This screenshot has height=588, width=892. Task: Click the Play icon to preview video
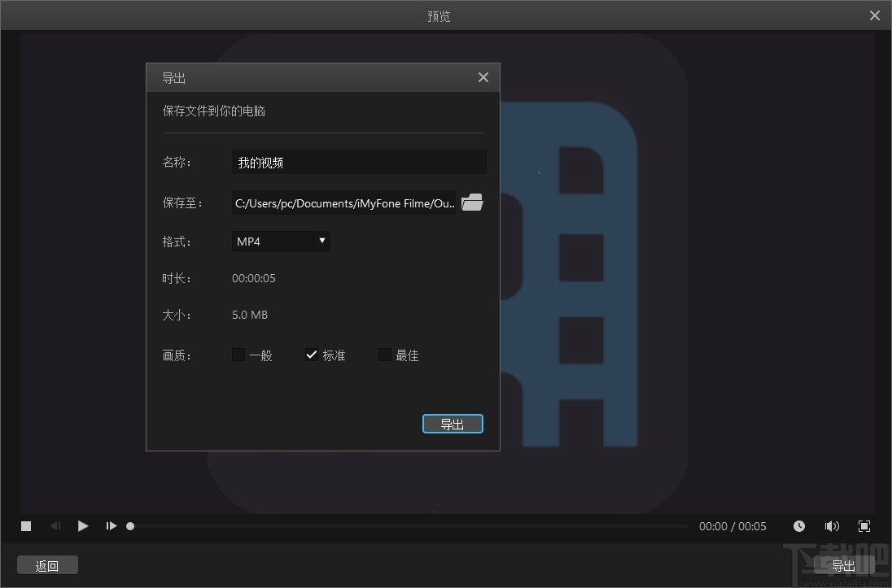[x=82, y=526]
